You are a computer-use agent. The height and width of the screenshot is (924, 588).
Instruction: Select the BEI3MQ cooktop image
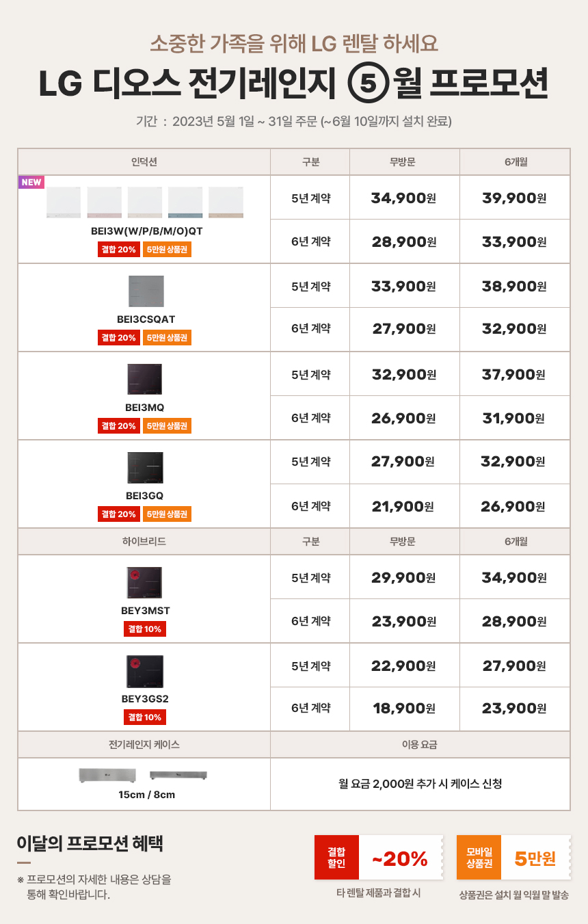tap(144, 380)
